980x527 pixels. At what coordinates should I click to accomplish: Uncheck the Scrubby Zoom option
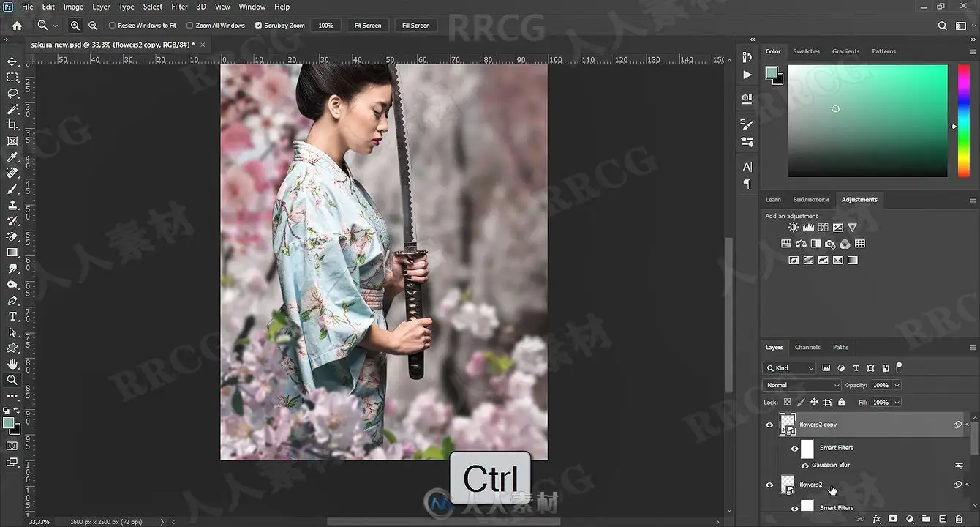258,26
